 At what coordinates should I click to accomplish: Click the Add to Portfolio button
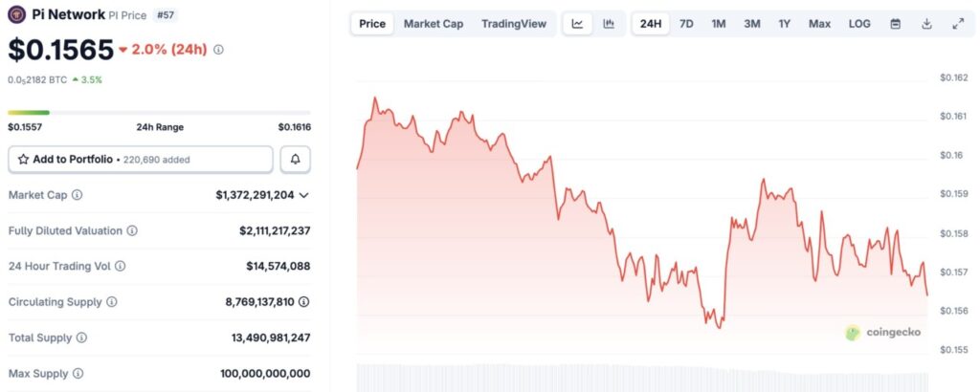(141, 160)
